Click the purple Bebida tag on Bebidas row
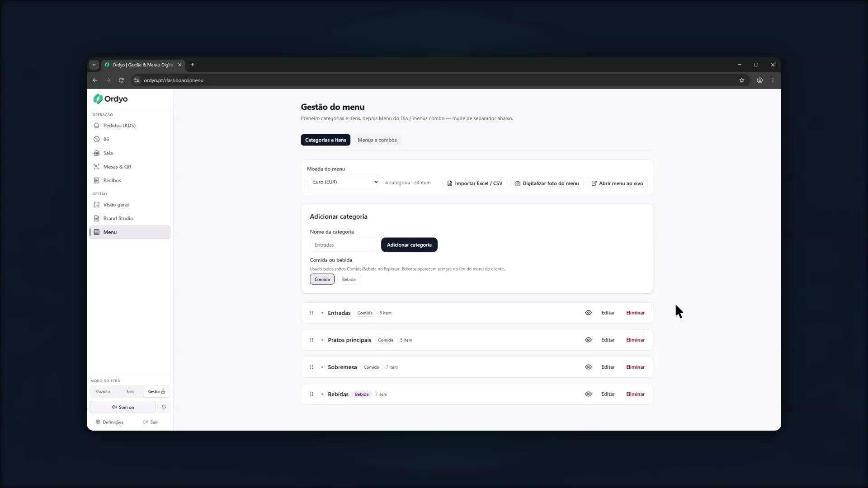This screenshot has width=868, height=488. pos(362,394)
